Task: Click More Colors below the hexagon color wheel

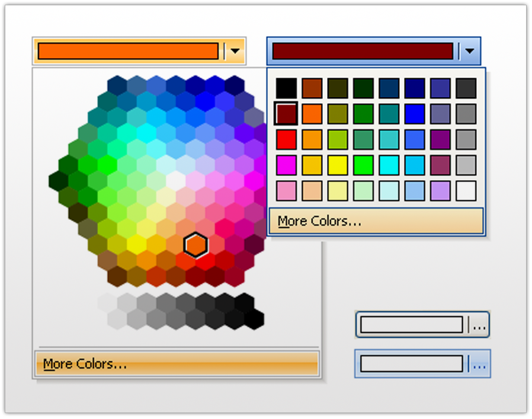Action: tap(86, 364)
